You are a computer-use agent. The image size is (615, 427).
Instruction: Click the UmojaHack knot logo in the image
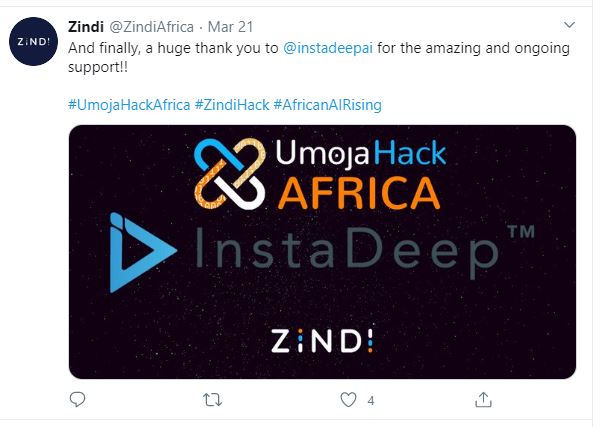click(230, 174)
